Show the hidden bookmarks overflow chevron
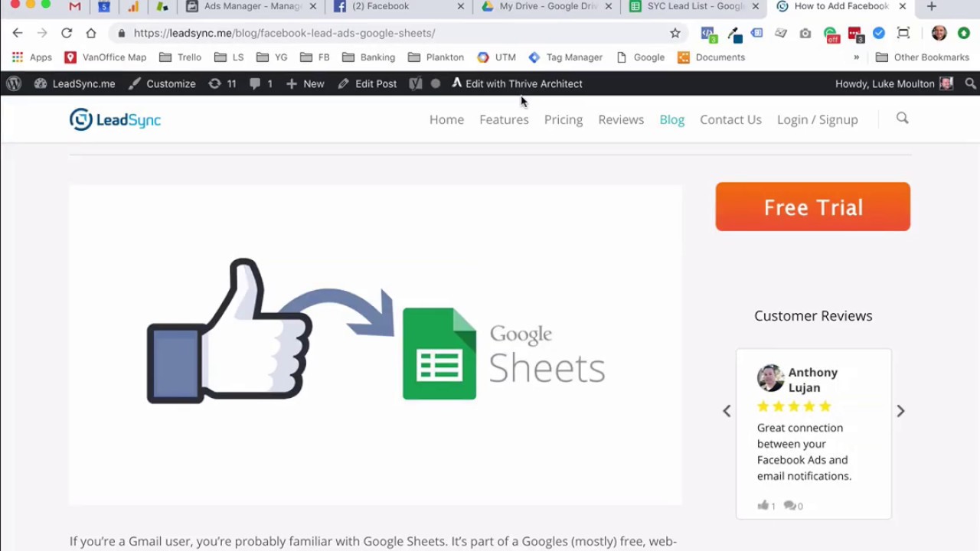Image resolution: width=980 pixels, height=551 pixels. [x=857, y=57]
